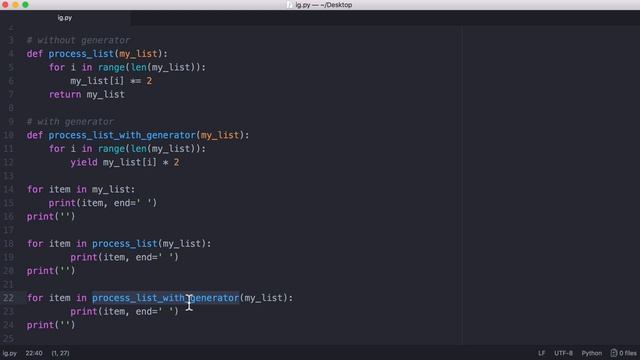This screenshot has width=640, height=360.
Task: Click the '# with generator' comment
Action: point(70,122)
